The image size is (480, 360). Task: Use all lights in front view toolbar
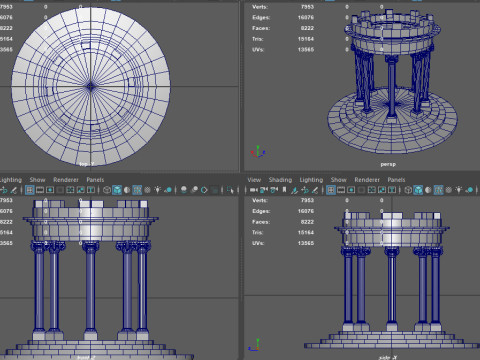tap(158, 190)
